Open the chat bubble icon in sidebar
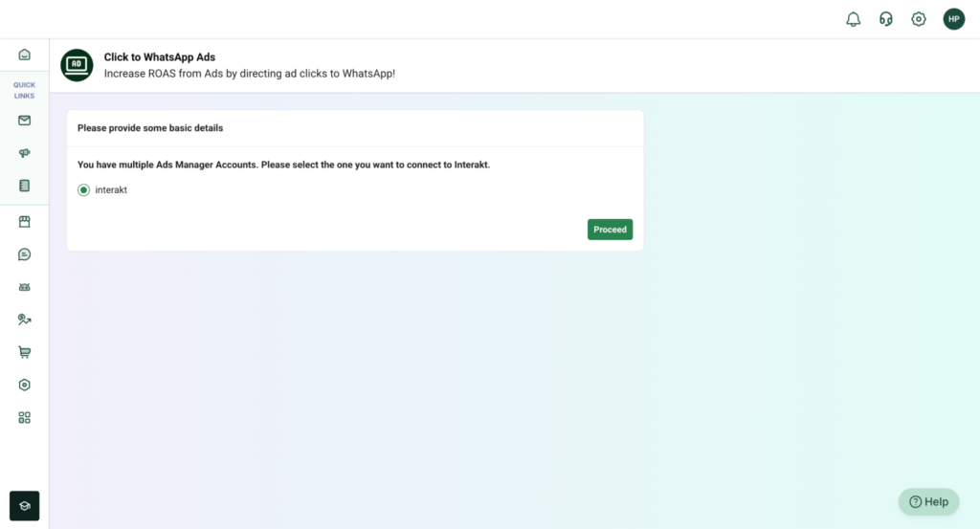 click(24, 254)
